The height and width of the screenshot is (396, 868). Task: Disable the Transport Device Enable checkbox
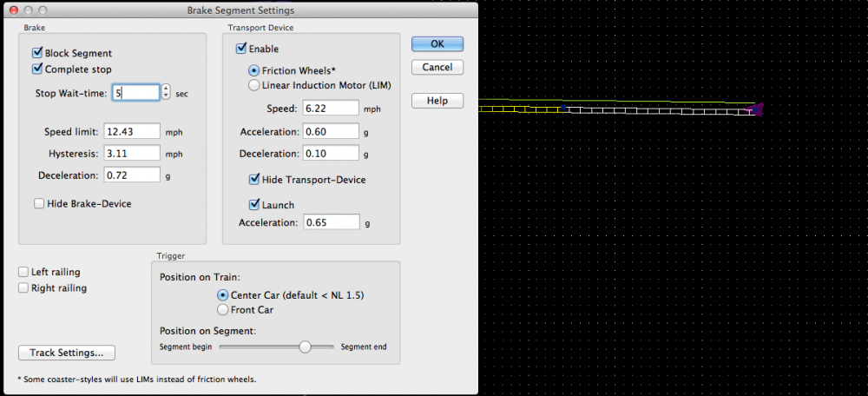point(241,49)
